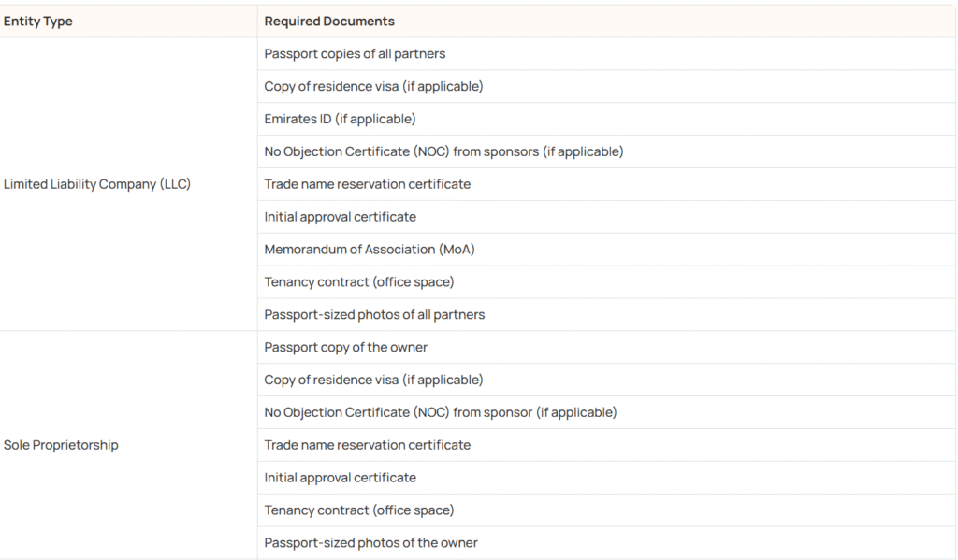The width and height of the screenshot is (958, 560).
Task: Click the Required Documents column header
Action: pos(606,22)
